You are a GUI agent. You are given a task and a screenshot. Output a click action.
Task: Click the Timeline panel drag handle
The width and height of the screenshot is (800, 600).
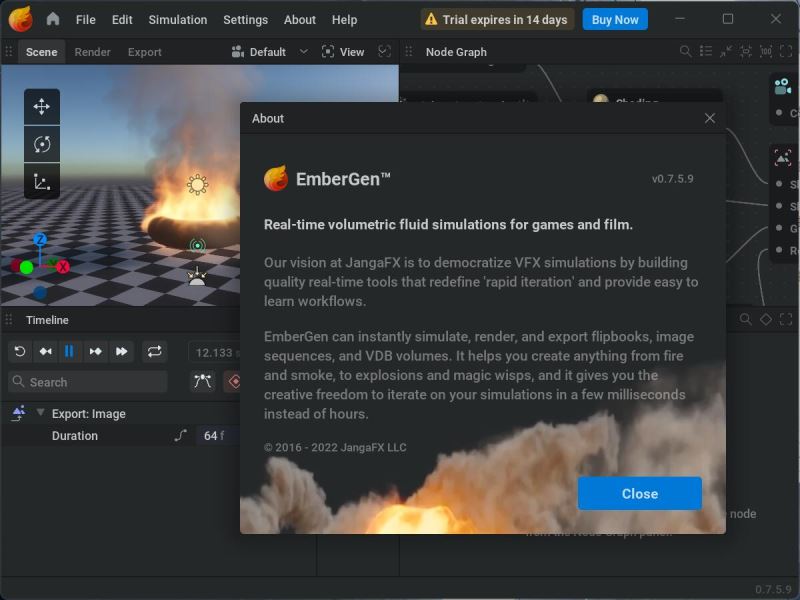click(9, 320)
